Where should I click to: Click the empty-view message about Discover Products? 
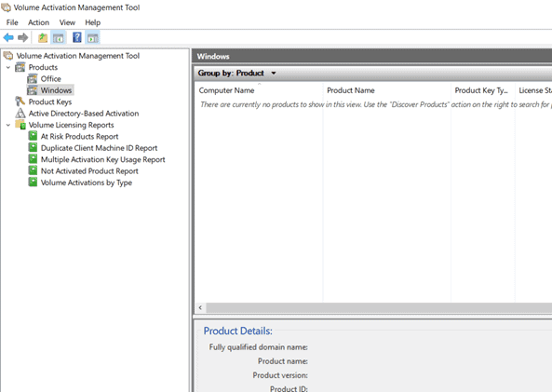point(376,104)
